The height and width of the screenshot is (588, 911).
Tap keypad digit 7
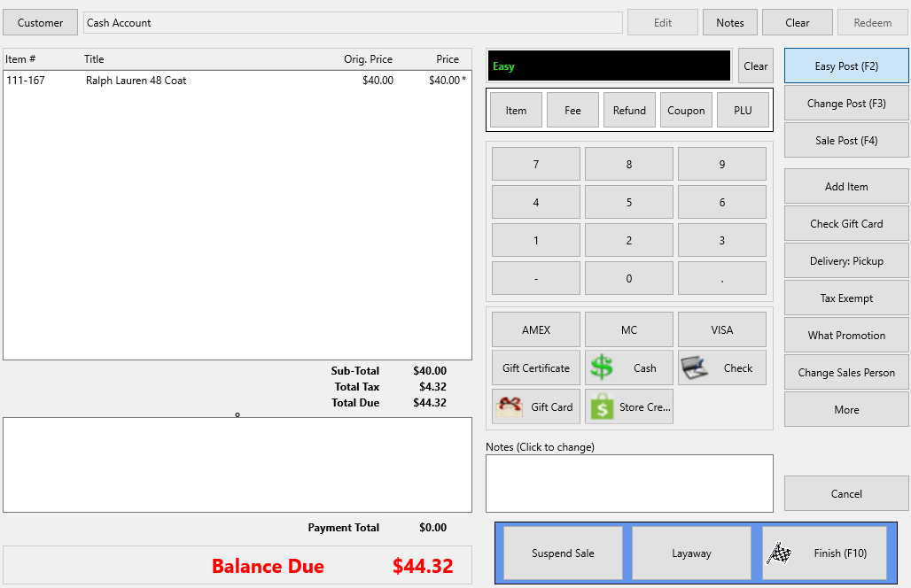click(535, 165)
